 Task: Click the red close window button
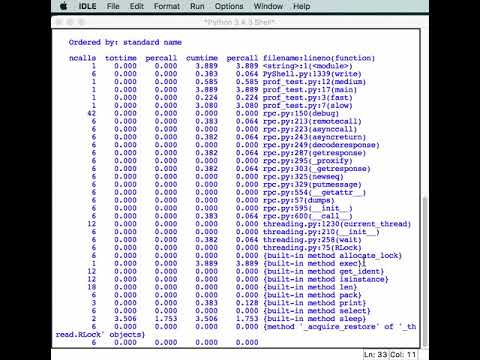(59, 22)
